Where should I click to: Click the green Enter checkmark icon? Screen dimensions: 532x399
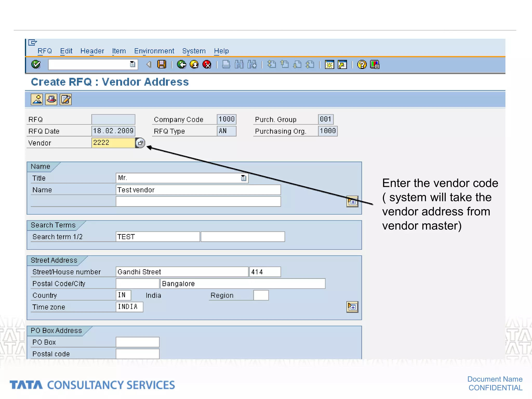(36, 64)
